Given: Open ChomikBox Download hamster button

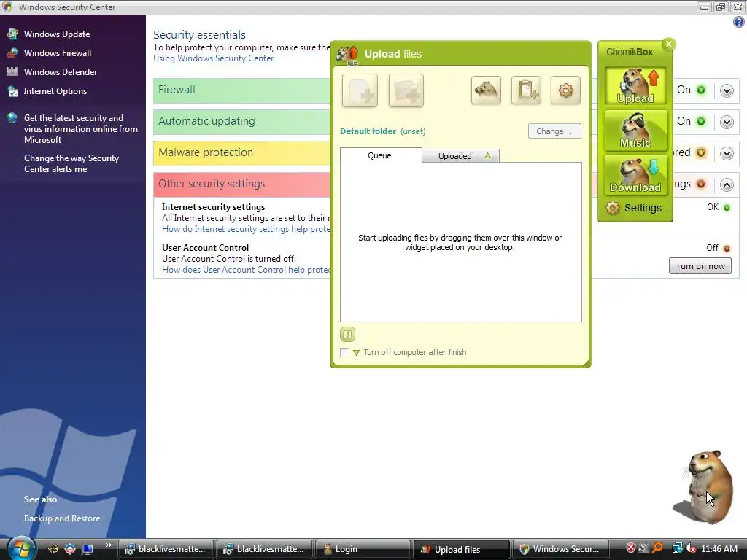Looking at the screenshot, I should [635, 175].
